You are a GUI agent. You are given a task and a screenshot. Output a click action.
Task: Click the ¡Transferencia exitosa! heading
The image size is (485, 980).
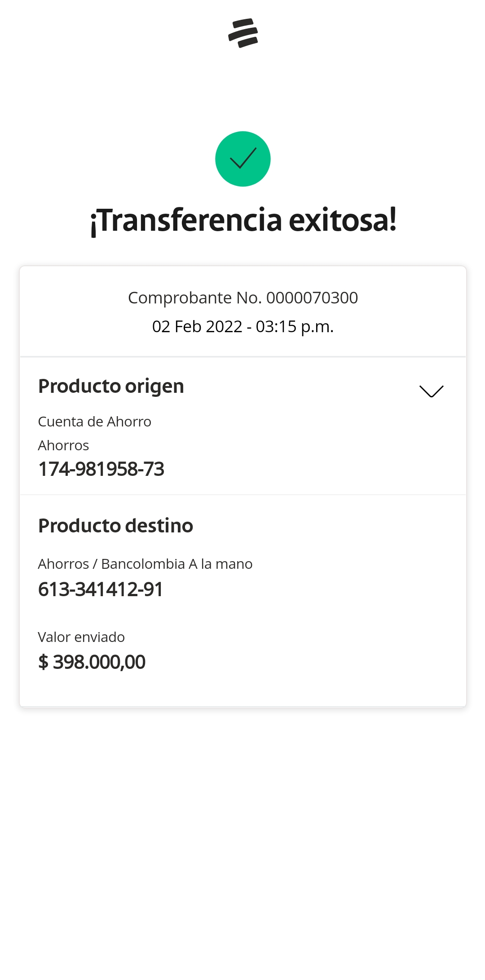tap(243, 220)
